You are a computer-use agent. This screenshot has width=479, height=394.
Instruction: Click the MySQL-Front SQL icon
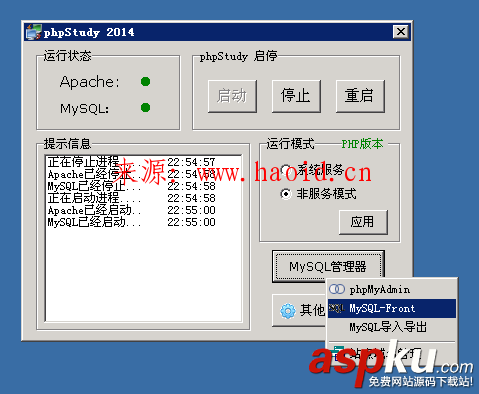tap(336, 308)
